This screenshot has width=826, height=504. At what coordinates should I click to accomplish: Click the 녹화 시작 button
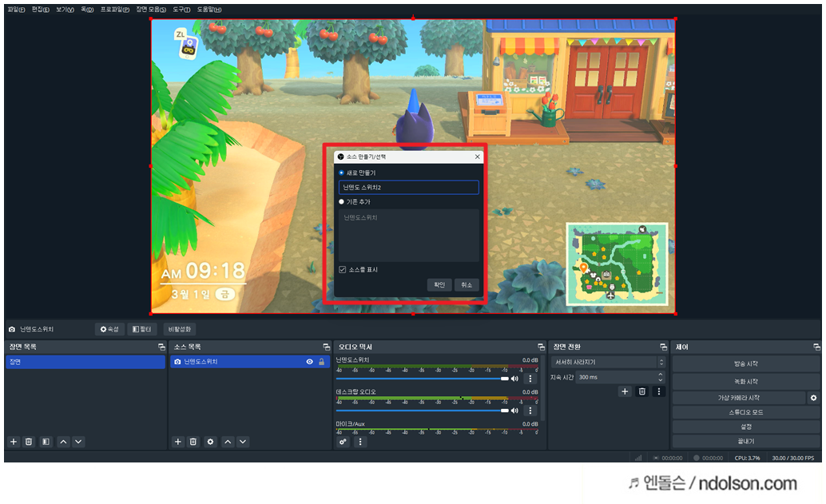(x=746, y=381)
